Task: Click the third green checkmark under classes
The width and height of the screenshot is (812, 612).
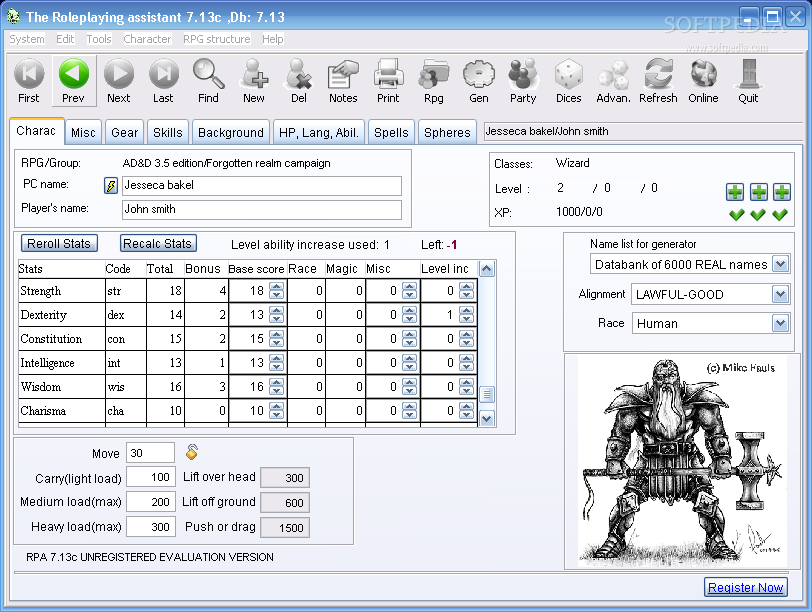Action: coord(779,214)
